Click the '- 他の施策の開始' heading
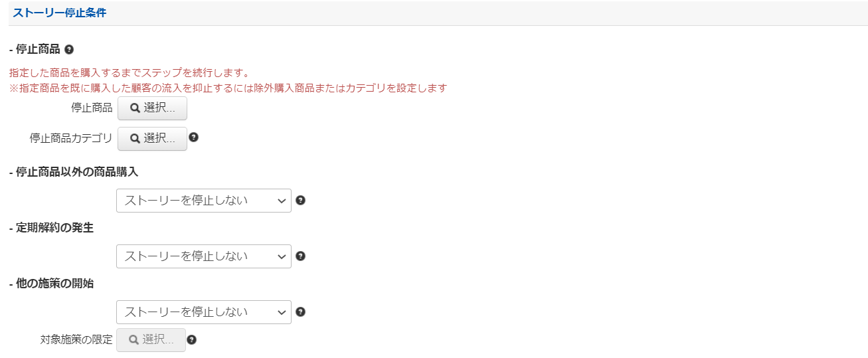Image resolution: width=868 pixels, height=358 pixels. click(51, 284)
